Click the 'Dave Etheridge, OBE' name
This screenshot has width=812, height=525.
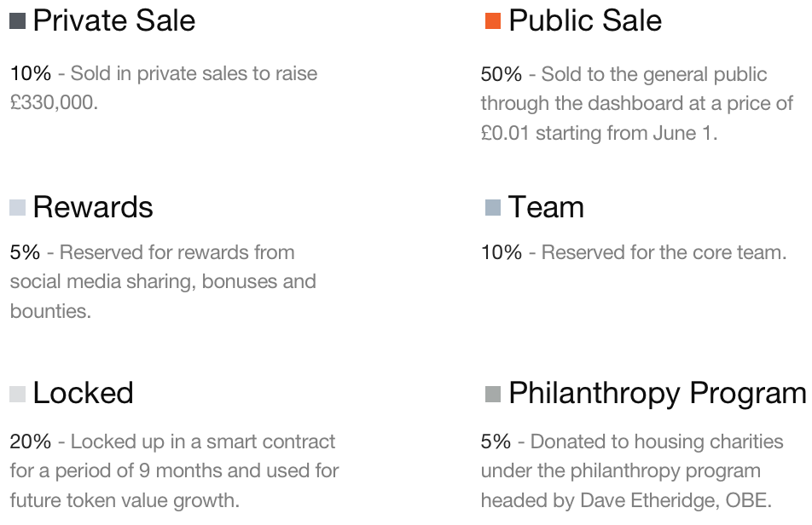[x=676, y=500]
